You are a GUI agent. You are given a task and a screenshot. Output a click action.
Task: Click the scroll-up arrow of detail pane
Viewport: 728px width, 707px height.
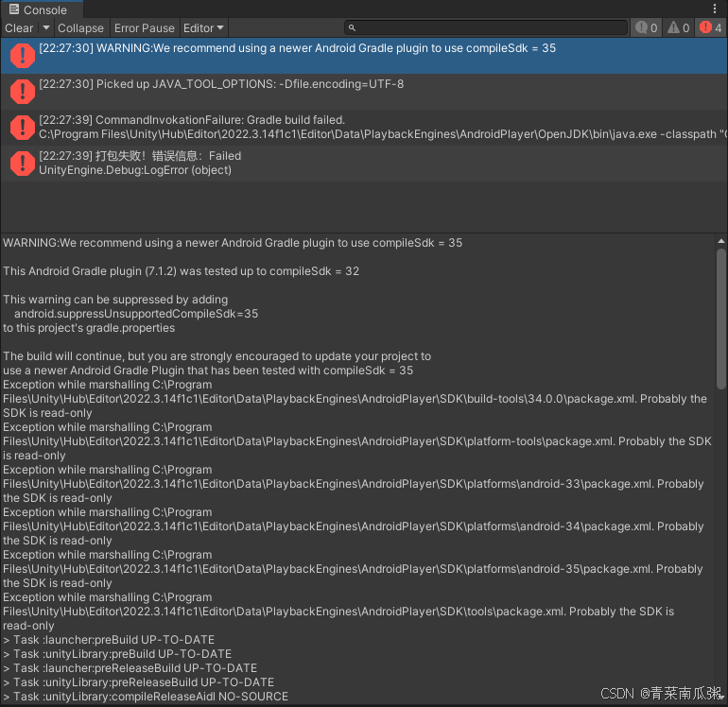[x=720, y=241]
